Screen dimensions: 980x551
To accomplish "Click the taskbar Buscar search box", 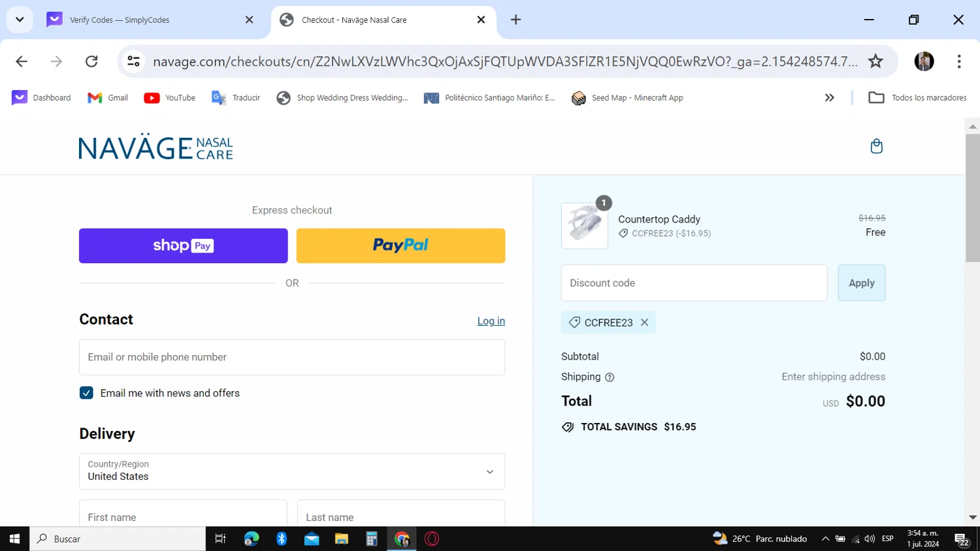I will (x=118, y=539).
